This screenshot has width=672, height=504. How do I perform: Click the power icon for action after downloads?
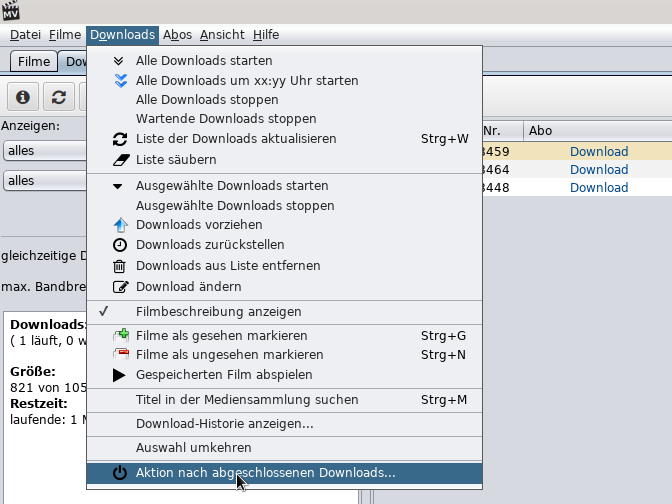coord(120,473)
